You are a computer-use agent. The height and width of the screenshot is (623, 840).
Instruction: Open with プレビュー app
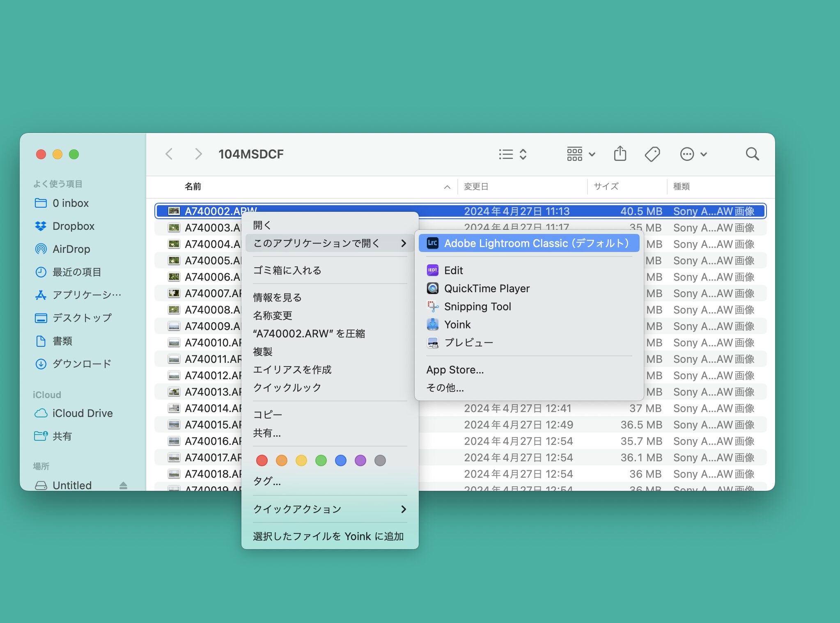[x=529, y=343]
